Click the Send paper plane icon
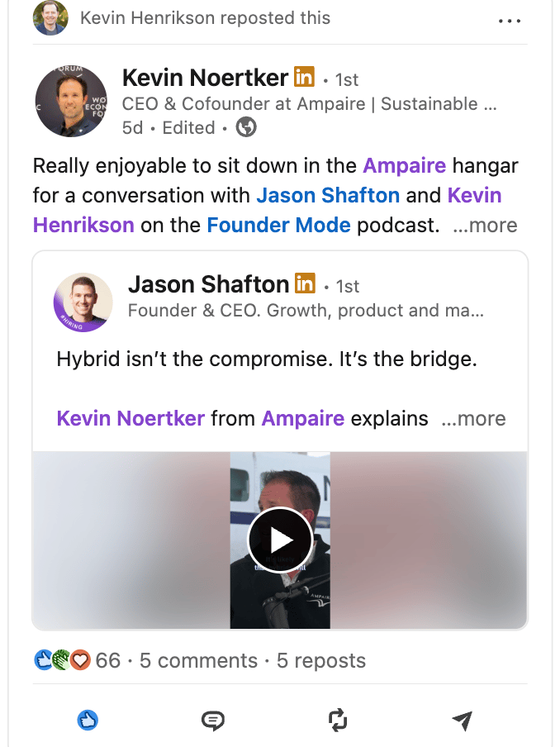Viewport: 560px width, 747px height. tap(463, 721)
